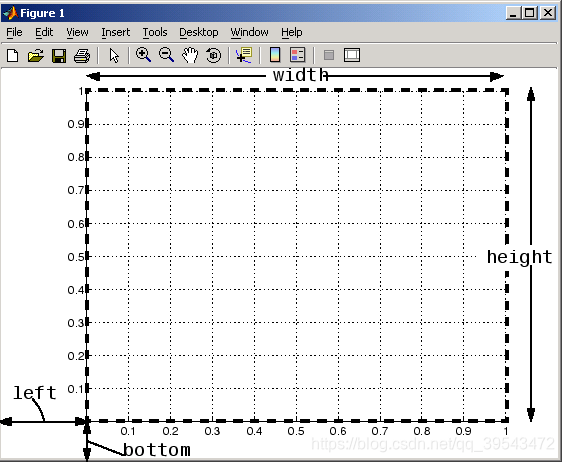
Task: Close the Figure 1 window
Action: pyautogui.click(x=548, y=13)
